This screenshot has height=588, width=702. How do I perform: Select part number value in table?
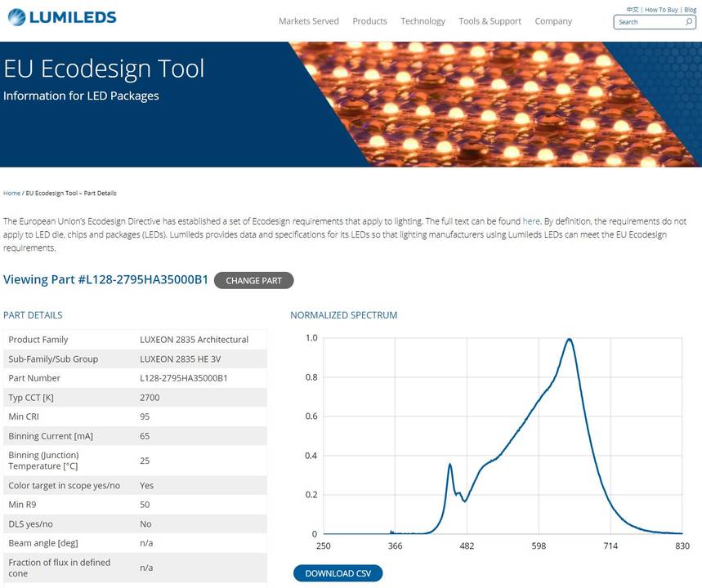tap(184, 378)
